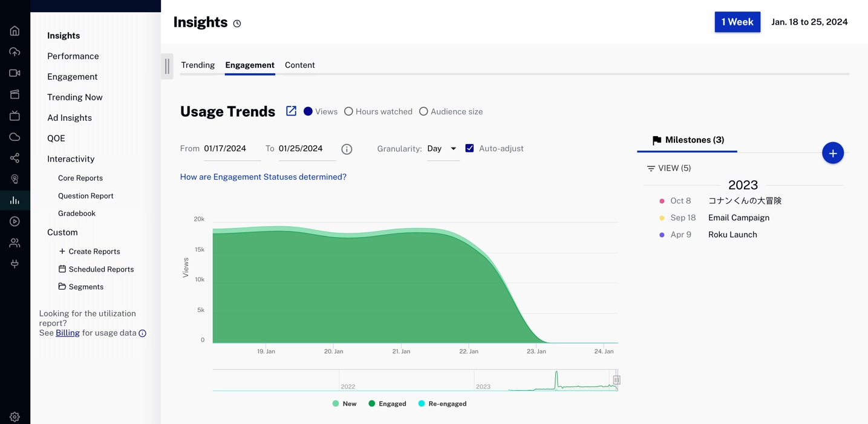The image size is (868, 424).
Task: Open the VIEW (5) filter dropdown
Action: point(668,168)
